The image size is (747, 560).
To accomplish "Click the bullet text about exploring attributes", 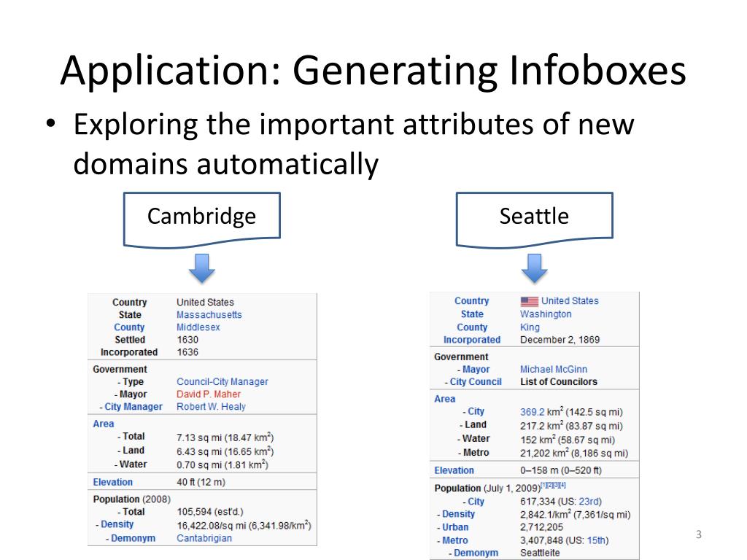I will [x=354, y=144].
